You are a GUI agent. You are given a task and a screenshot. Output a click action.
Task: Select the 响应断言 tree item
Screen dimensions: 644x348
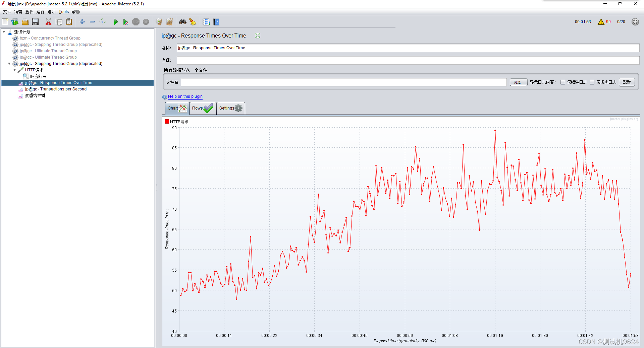click(x=38, y=76)
